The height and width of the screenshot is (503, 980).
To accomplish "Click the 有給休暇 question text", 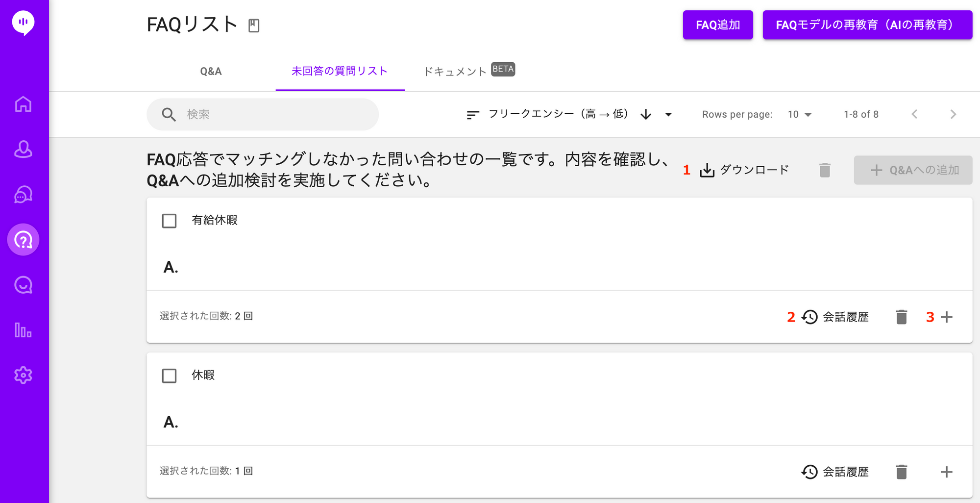I will (215, 220).
